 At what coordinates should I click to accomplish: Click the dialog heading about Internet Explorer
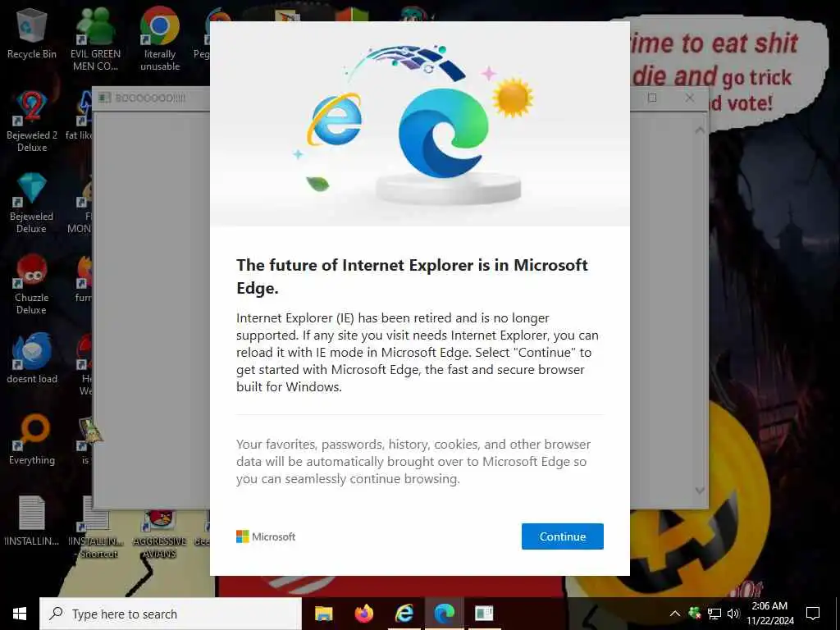pyautogui.click(x=412, y=276)
